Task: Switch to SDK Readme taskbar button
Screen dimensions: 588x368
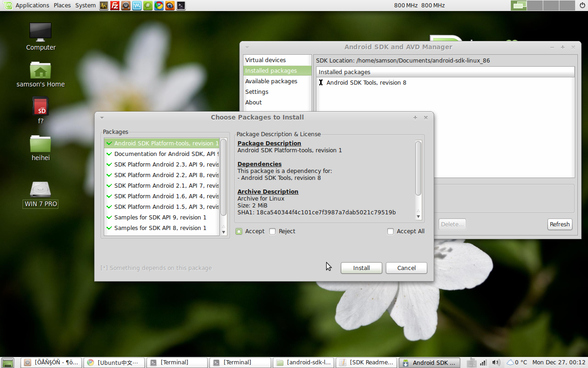Action: pyautogui.click(x=366, y=362)
